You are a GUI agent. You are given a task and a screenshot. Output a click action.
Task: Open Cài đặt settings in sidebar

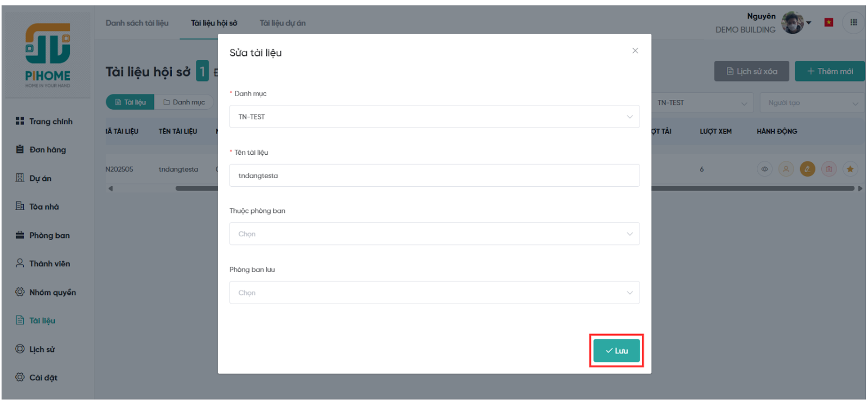(x=43, y=377)
